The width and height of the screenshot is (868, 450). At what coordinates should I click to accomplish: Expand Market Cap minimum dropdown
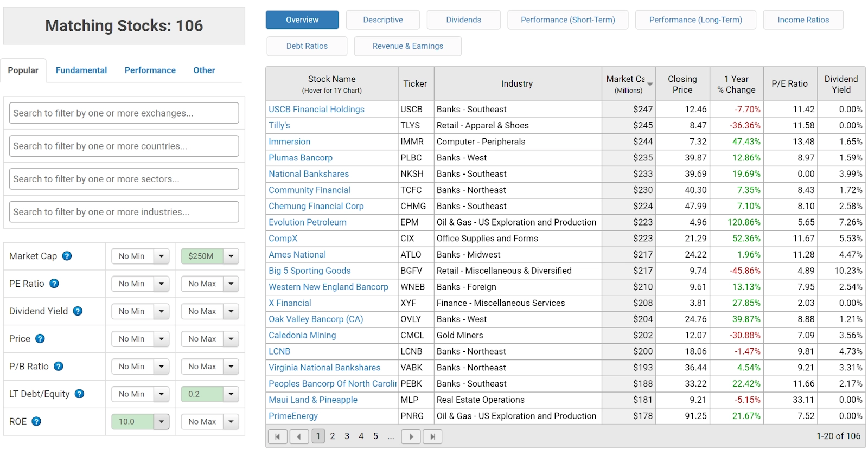coord(161,256)
